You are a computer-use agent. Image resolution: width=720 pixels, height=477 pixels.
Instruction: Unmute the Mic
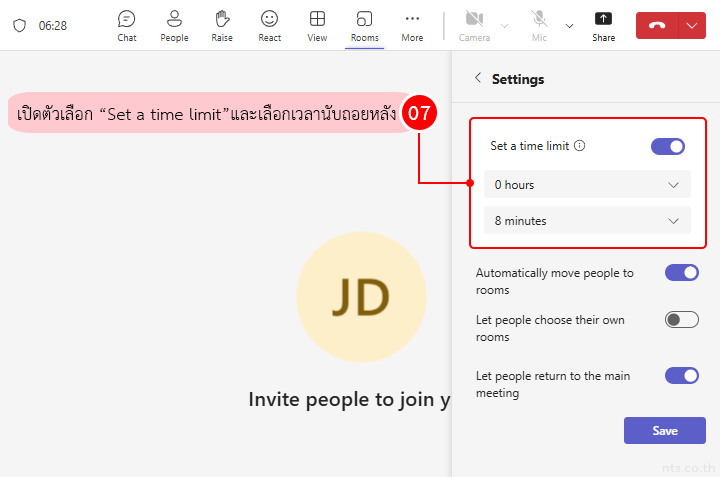click(x=540, y=25)
